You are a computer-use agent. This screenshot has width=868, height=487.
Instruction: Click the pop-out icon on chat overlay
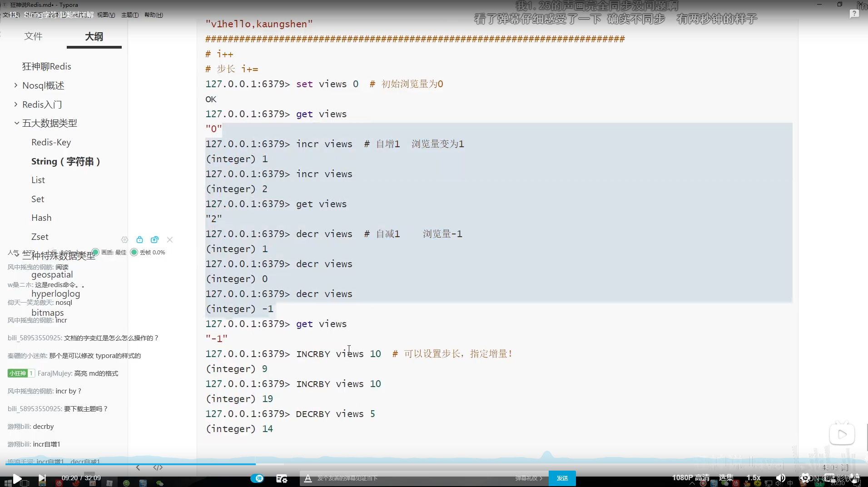[x=154, y=239]
